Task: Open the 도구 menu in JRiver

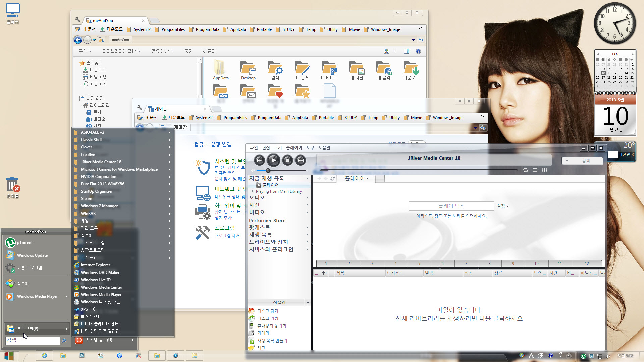Action: coord(310,148)
